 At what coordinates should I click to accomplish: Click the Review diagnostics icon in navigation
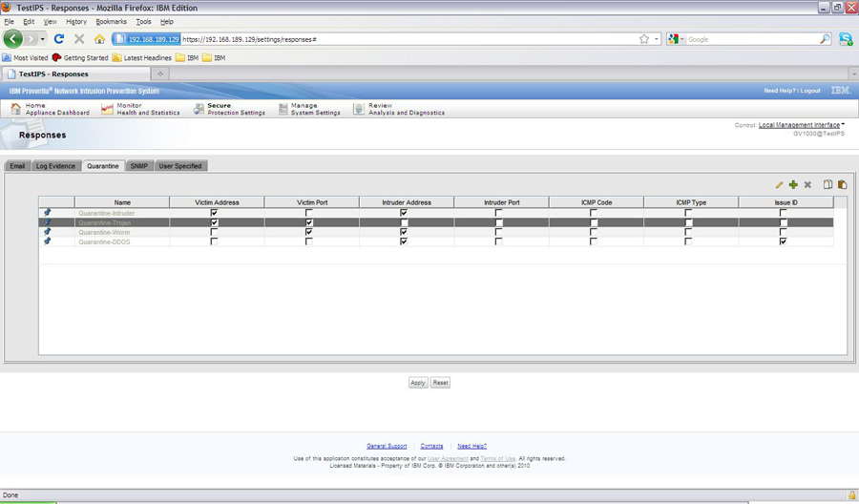358,109
